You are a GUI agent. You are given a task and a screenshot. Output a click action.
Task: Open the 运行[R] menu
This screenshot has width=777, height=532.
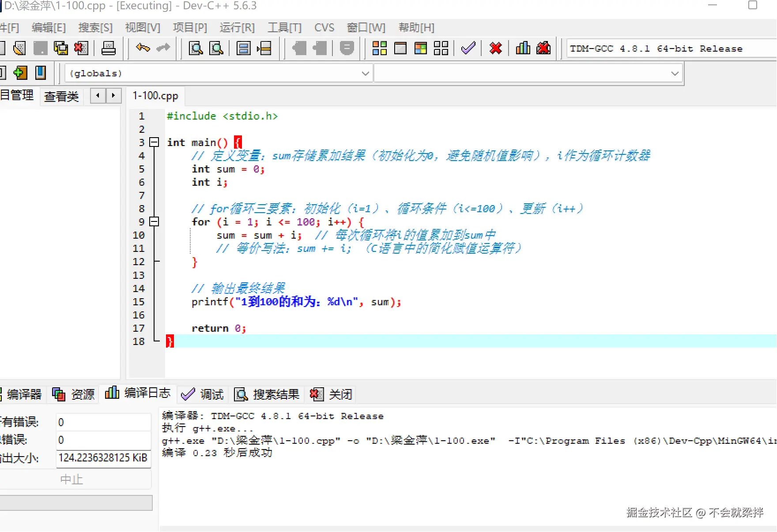pos(237,28)
